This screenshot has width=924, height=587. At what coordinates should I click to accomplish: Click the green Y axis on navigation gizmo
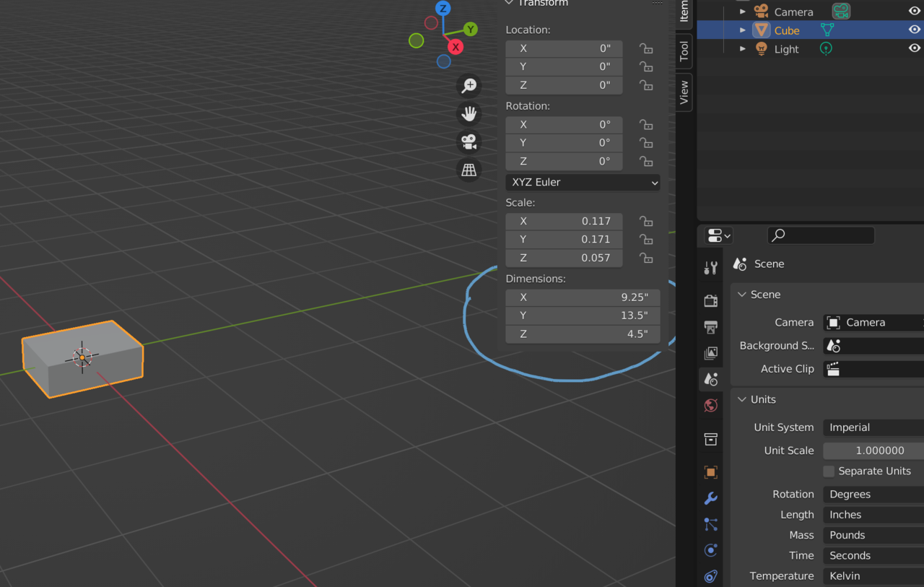click(x=471, y=29)
